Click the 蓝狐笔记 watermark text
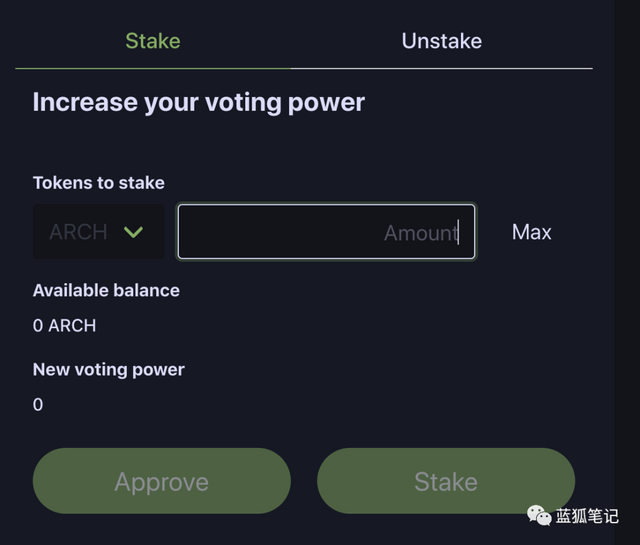 tap(587, 516)
